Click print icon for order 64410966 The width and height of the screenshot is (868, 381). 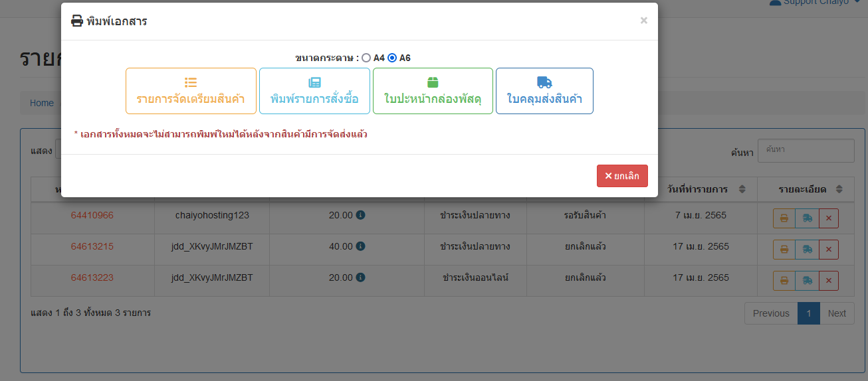pos(784,218)
